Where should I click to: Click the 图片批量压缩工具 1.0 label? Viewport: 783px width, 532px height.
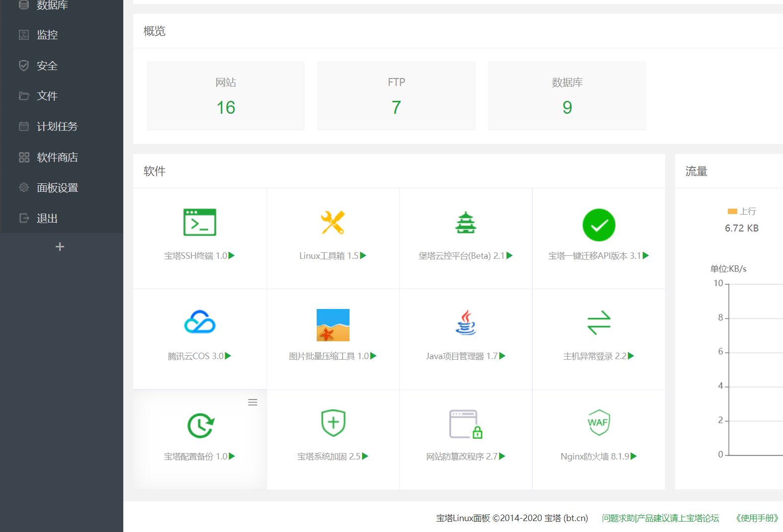coord(329,356)
